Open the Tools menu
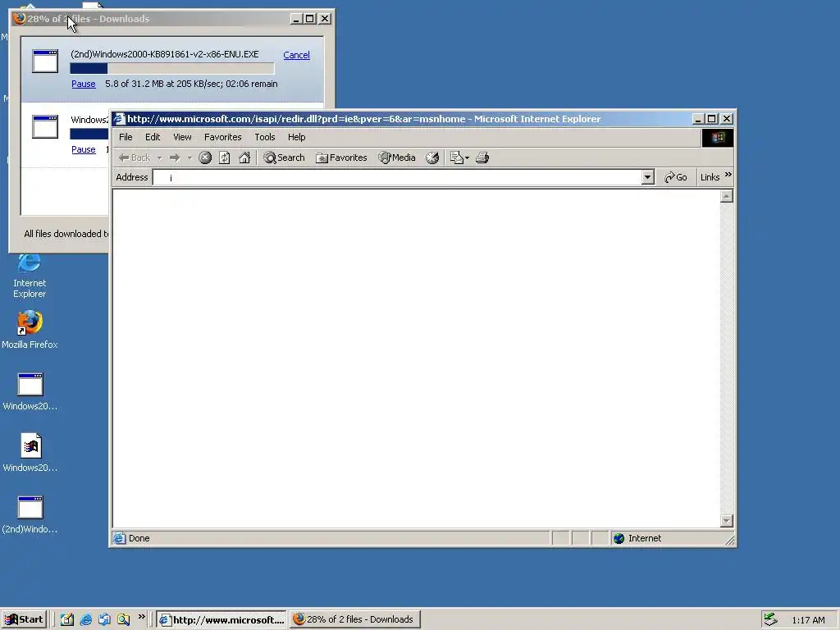This screenshot has height=630, width=840. (265, 137)
